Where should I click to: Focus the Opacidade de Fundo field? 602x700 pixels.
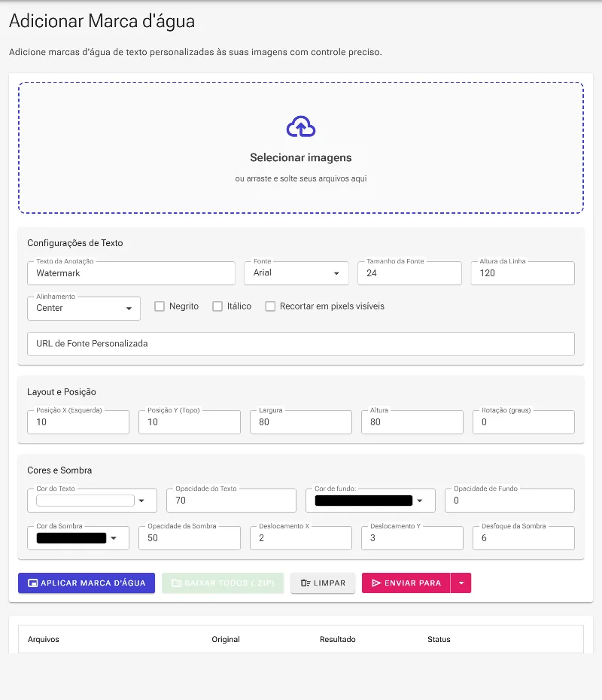(x=509, y=501)
